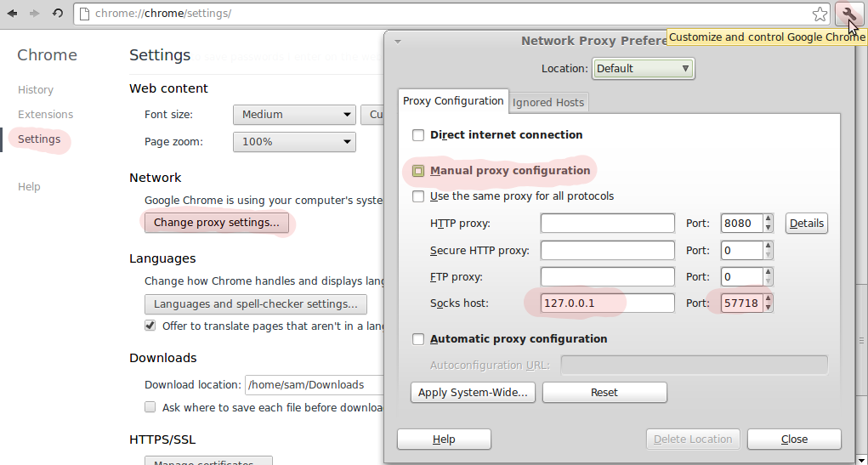This screenshot has width=868, height=465.
Task: Click the browser forward arrow
Action: [x=35, y=13]
